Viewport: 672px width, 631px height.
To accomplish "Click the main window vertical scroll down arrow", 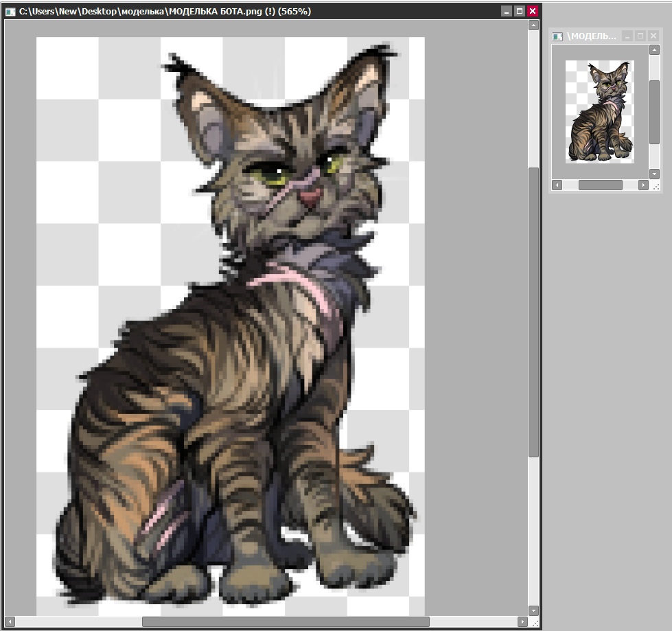I will tap(533, 610).
